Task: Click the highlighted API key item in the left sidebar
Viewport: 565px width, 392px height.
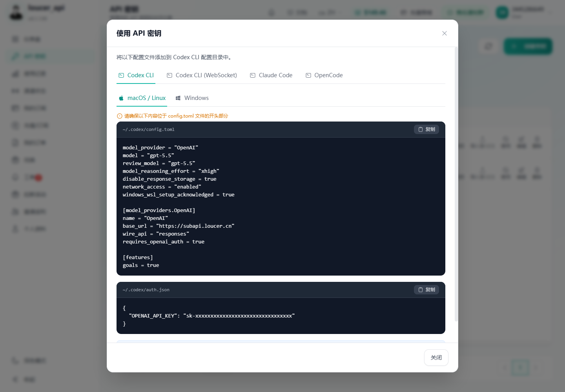Action: (50, 56)
